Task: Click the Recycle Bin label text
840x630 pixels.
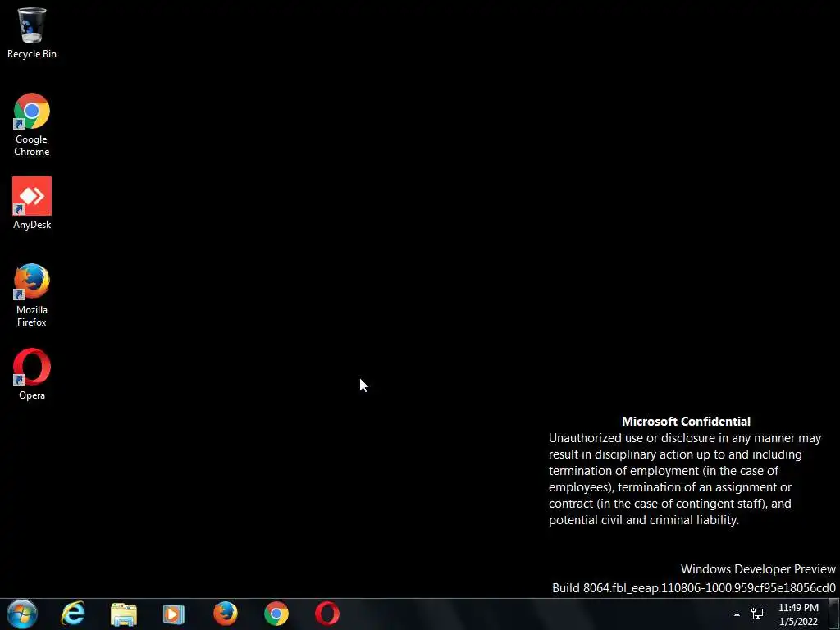Action: click(x=32, y=54)
